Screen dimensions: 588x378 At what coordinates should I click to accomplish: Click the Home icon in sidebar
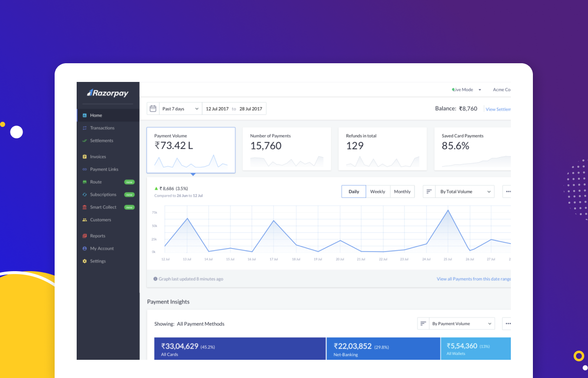84,115
